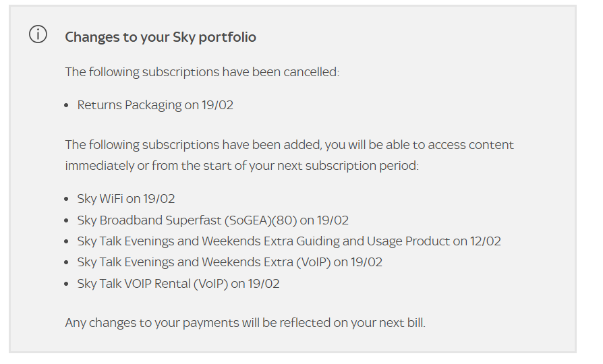Click the bullet beside Weekends Extra (VoIP) item

pyautogui.click(x=67, y=263)
